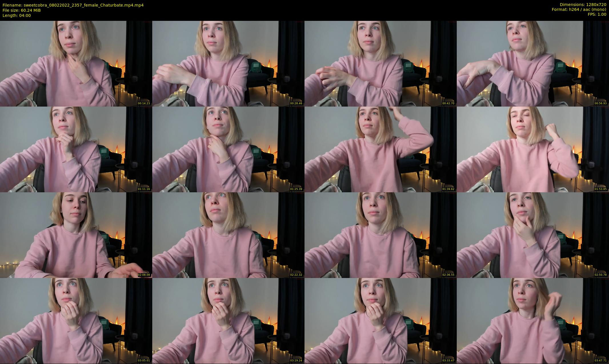Open the thumbnail timestamped 02:08.08

[x=76, y=235]
